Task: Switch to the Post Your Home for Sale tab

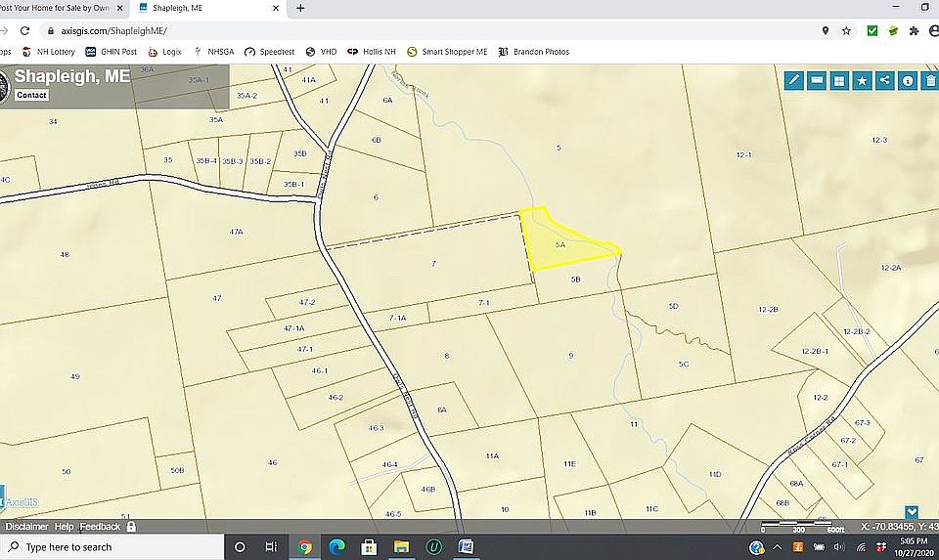Action: coord(59,8)
